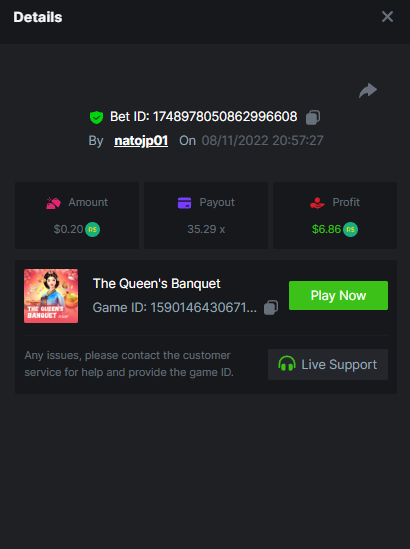Click the pink Amount icon
Viewport: 410px width, 549px height.
[54, 203]
